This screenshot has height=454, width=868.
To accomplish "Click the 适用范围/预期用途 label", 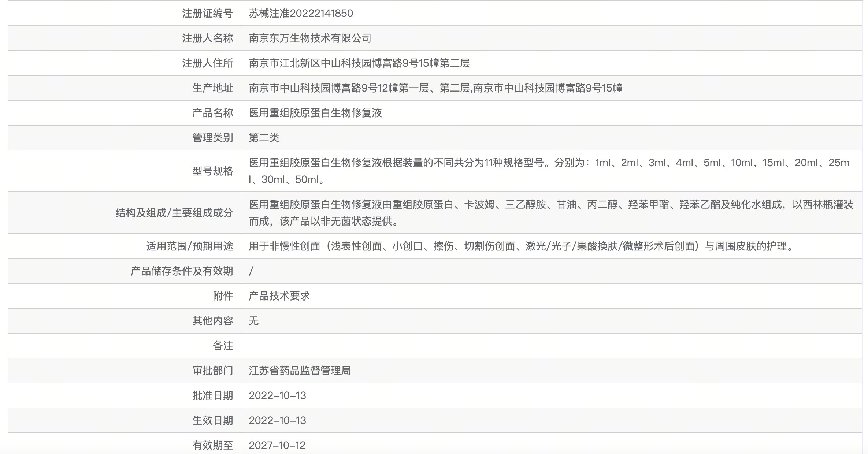I will click(x=189, y=246).
